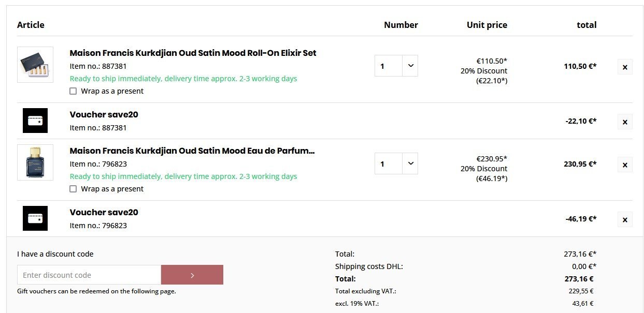Expand quantity dropdown for Eau de Parfum
644x313 pixels.
410,163
